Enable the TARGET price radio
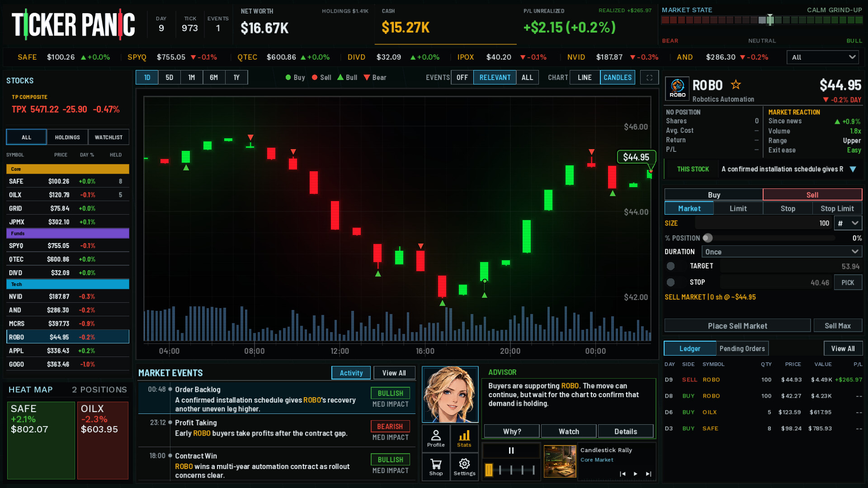 point(670,266)
